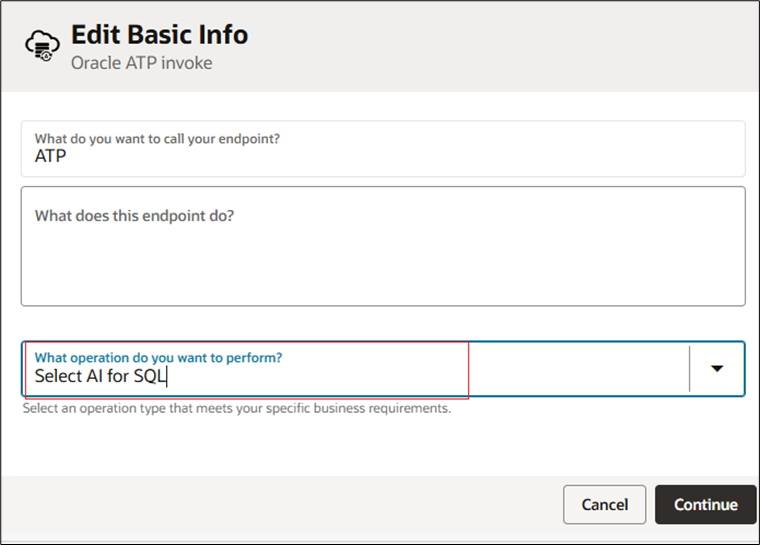
Task: Click empty footer area left of Cancel
Action: 280,504
